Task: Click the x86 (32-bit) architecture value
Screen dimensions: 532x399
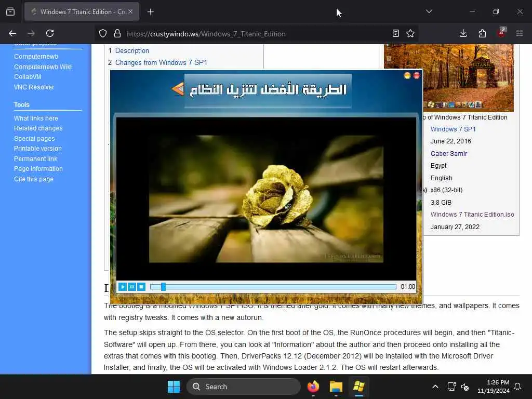Action: [446, 190]
